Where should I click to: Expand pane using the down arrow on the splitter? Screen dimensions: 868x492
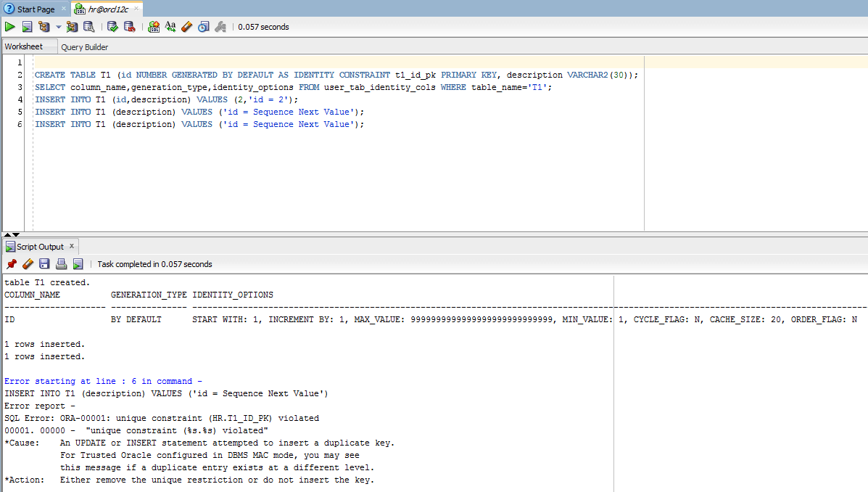(16, 234)
